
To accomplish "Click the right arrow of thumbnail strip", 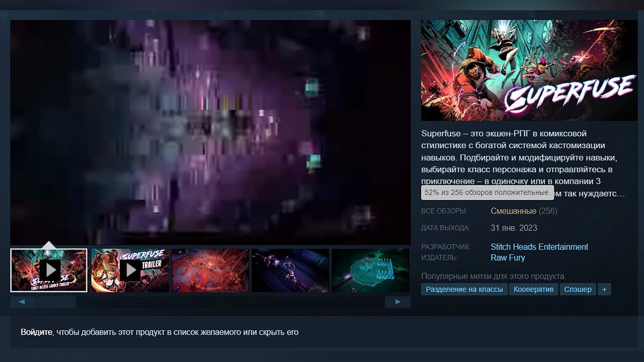I will [x=398, y=302].
